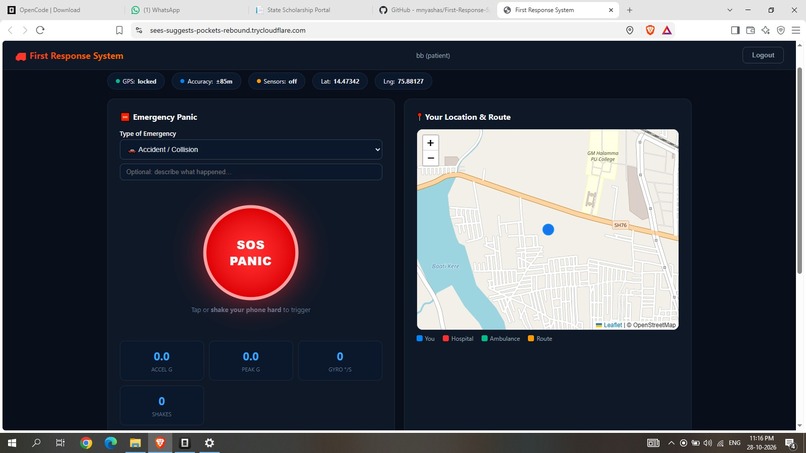Screen dimensions: 806x453
Task: Open the Leaflet link on map
Action: coord(612,325)
